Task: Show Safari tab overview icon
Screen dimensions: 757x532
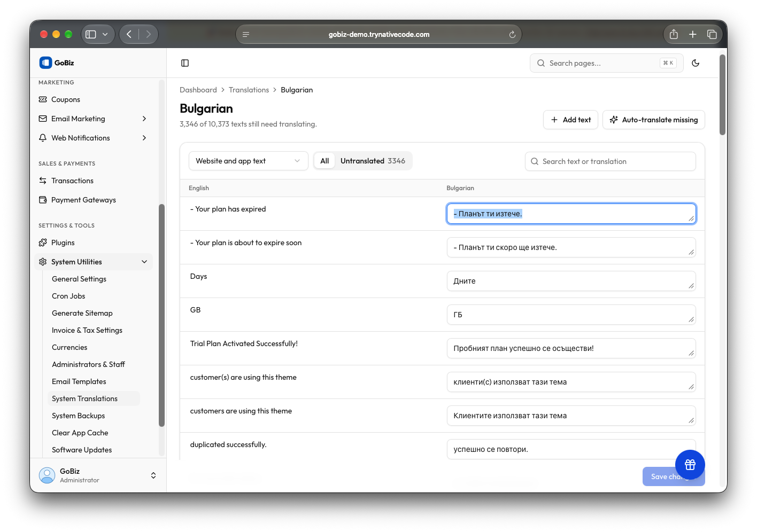Action: [712, 34]
